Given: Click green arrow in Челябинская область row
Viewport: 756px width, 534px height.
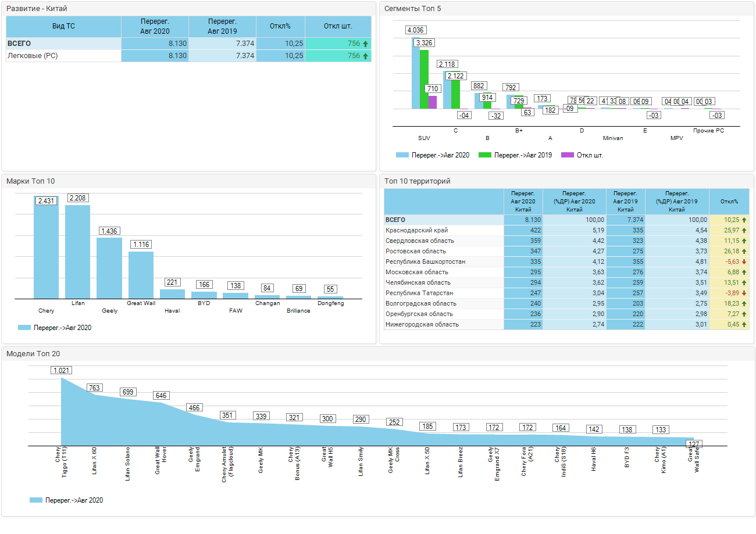Looking at the screenshot, I should point(744,283).
